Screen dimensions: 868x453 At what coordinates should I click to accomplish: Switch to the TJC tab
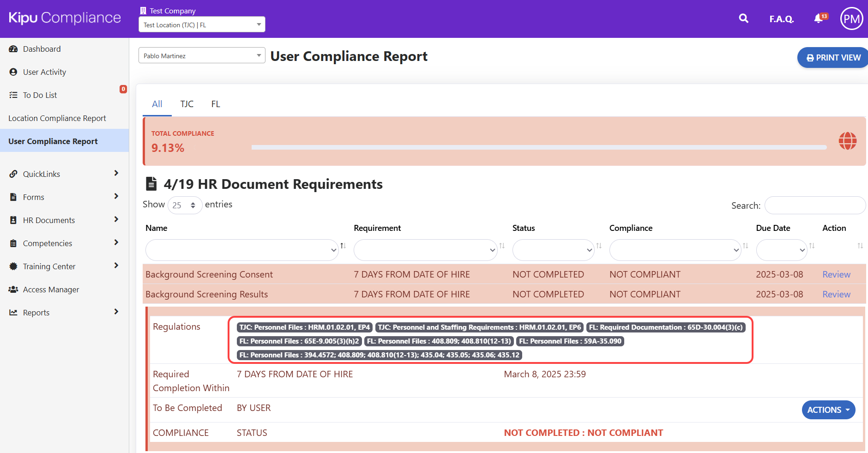point(187,104)
